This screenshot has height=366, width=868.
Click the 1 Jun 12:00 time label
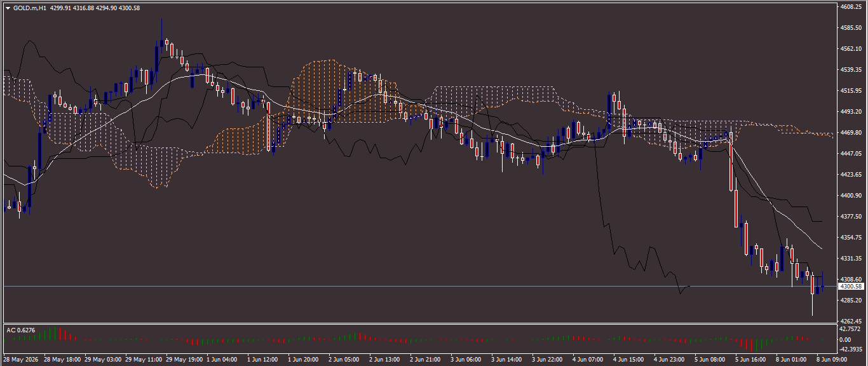coord(263,360)
